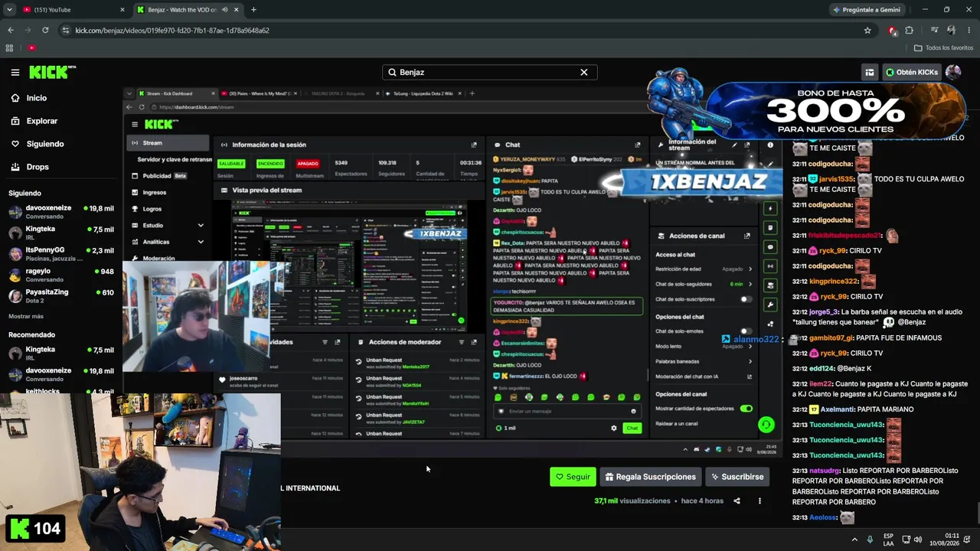Open the Kick sidebar hamburger menu
Image resolution: width=980 pixels, height=551 pixels.
click(15, 72)
